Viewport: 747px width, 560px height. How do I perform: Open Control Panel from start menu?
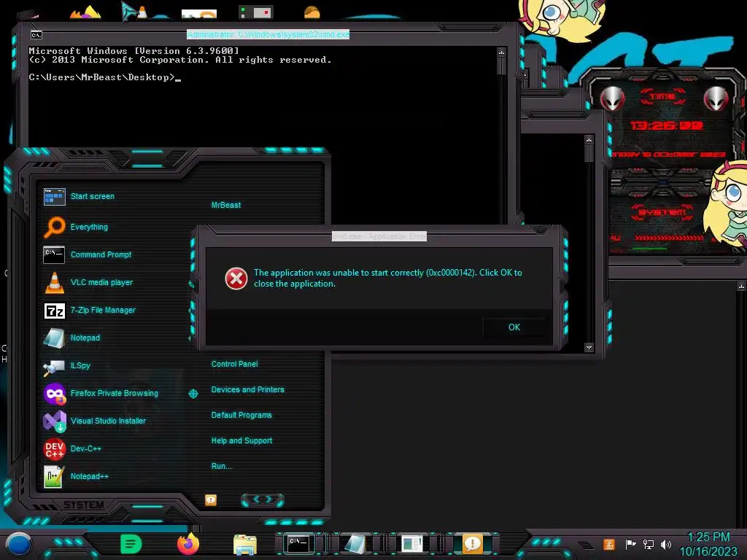coord(234,365)
